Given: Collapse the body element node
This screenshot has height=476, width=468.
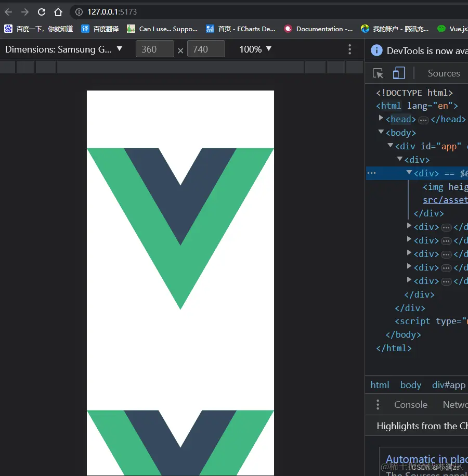Looking at the screenshot, I should tap(381, 132).
